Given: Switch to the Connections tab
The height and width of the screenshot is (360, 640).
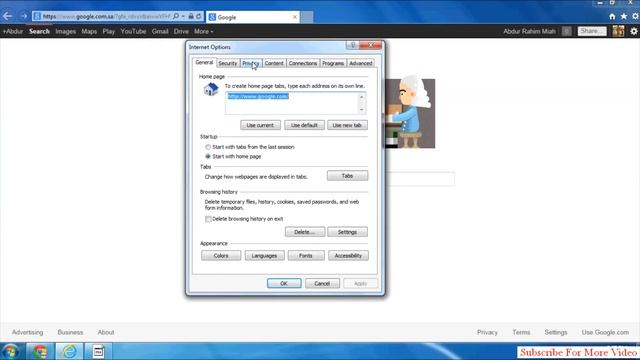Looking at the screenshot, I should tap(303, 63).
